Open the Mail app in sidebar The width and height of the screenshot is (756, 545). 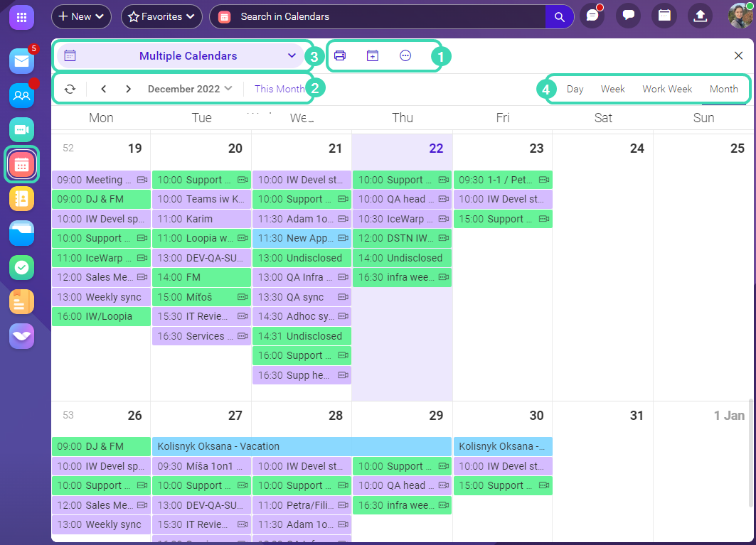click(21, 61)
